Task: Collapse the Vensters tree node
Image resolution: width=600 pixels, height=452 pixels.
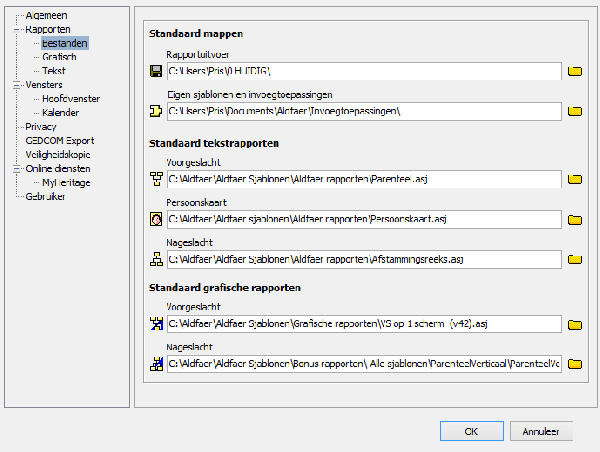Action: [16, 85]
